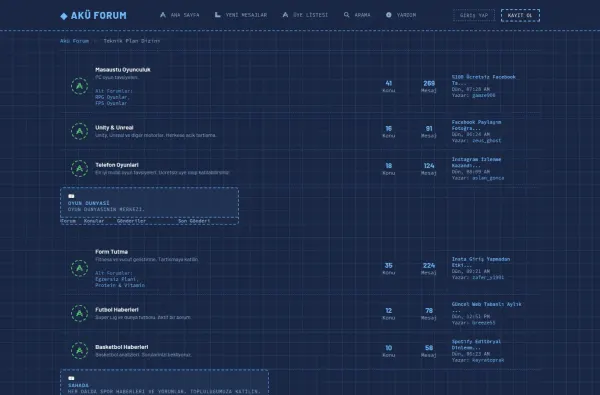
Task: Click the Ana Sayfa nav icon
Action: tap(163, 15)
